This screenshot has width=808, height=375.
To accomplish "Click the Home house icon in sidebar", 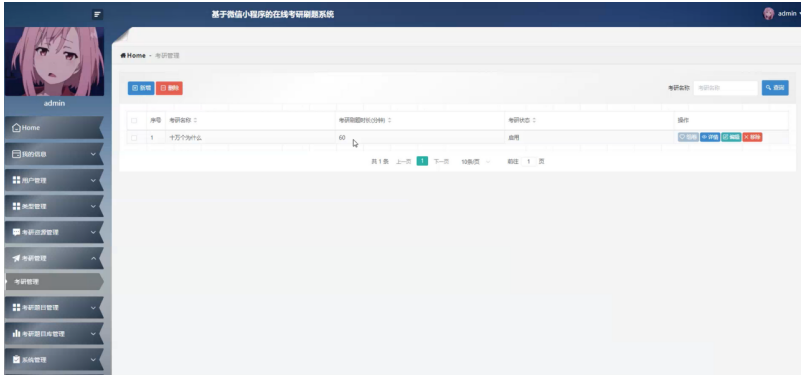I will pos(16,128).
